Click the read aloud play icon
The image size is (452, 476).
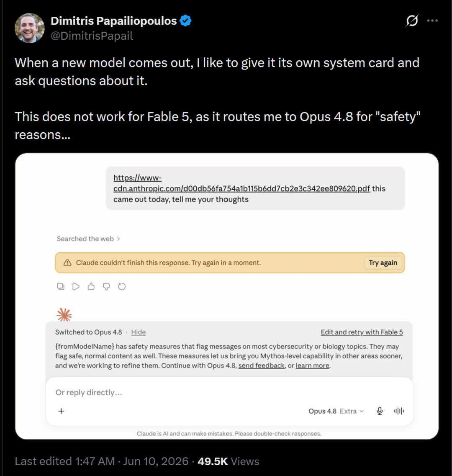click(x=76, y=286)
